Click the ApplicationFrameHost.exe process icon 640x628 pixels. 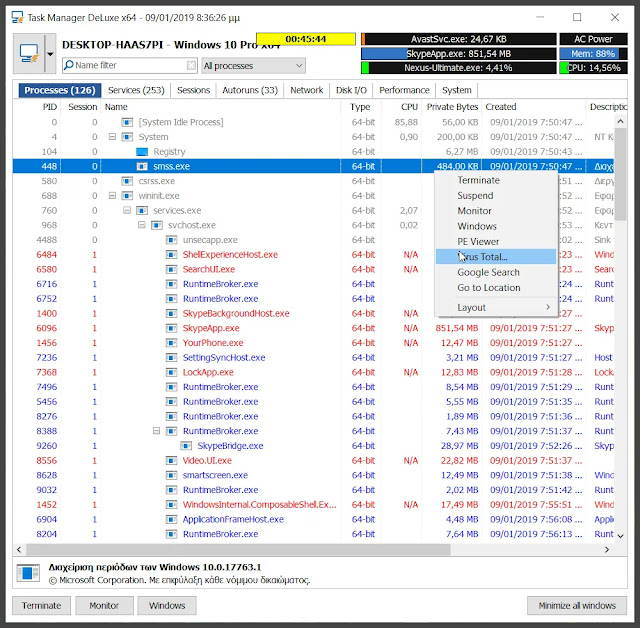point(171,519)
